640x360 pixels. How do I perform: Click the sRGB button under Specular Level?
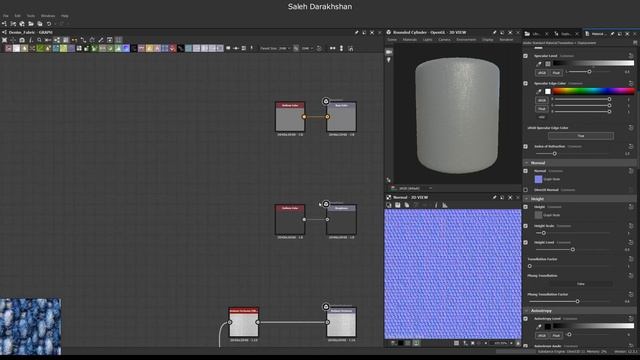[542, 73]
